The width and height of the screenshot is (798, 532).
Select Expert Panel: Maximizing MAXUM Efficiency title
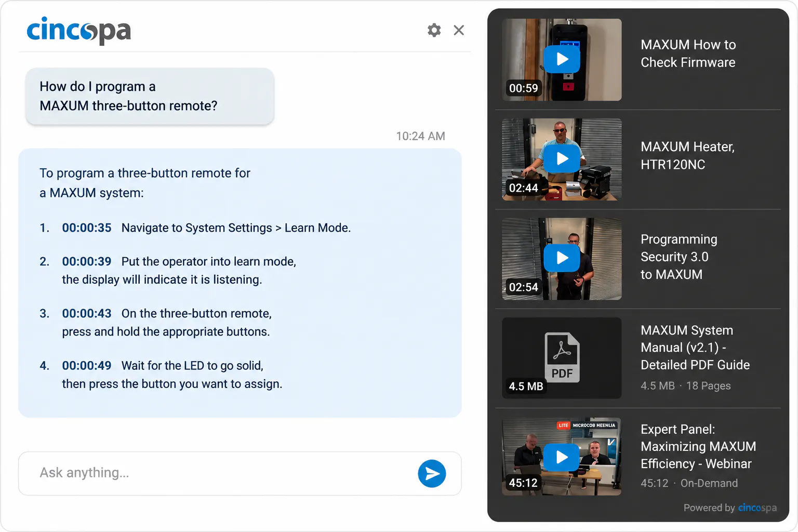698,446
